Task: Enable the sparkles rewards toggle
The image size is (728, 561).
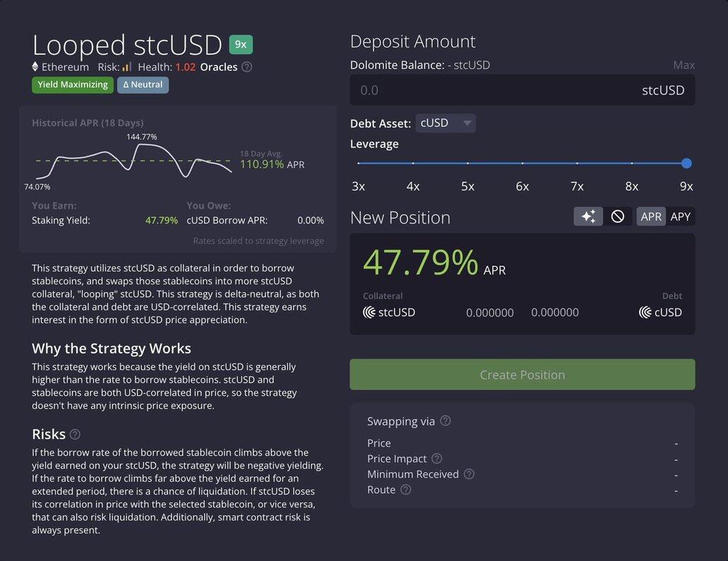Action: [x=588, y=217]
